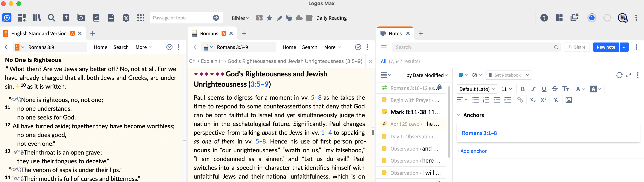Image resolution: width=644 pixels, height=182 pixels.
Task: Open the Library icon in the toolbar
Action: [x=36, y=18]
